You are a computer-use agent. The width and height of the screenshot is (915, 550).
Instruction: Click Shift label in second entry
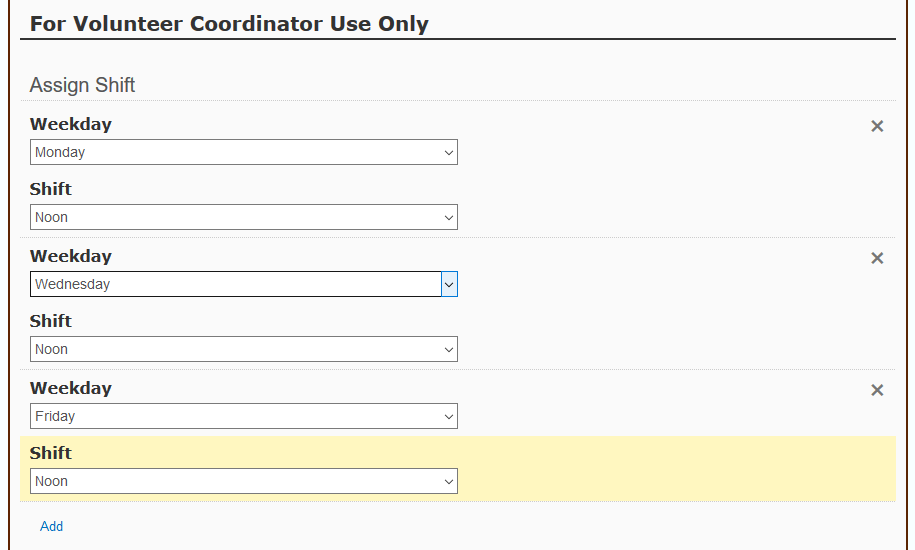[50, 321]
